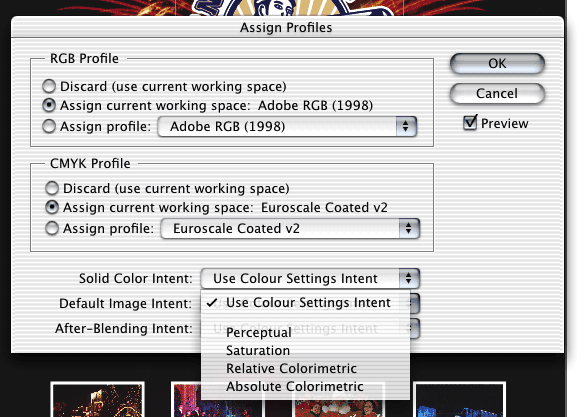The image size is (584, 417).
Task: Open the Adobe RGB (1998) profile dropdown
Action: (x=287, y=127)
